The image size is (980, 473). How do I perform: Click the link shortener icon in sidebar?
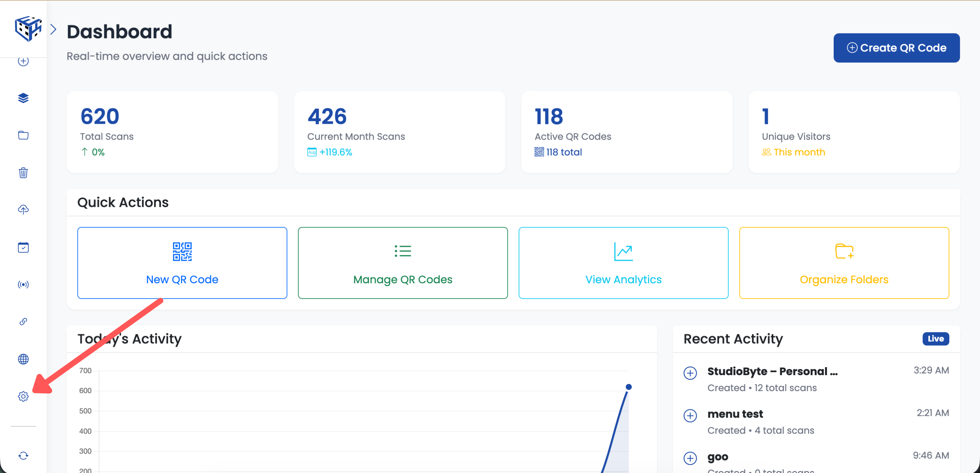(23, 322)
